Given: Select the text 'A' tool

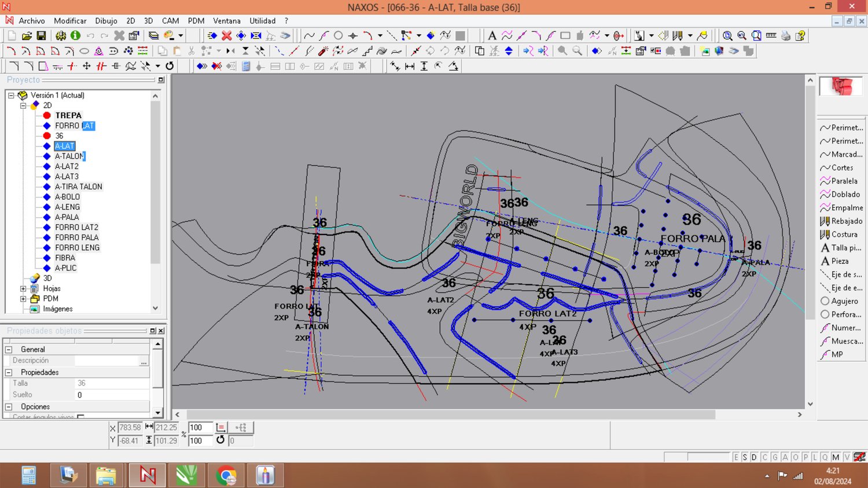Looking at the screenshot, I should click(x=492, y=36).
